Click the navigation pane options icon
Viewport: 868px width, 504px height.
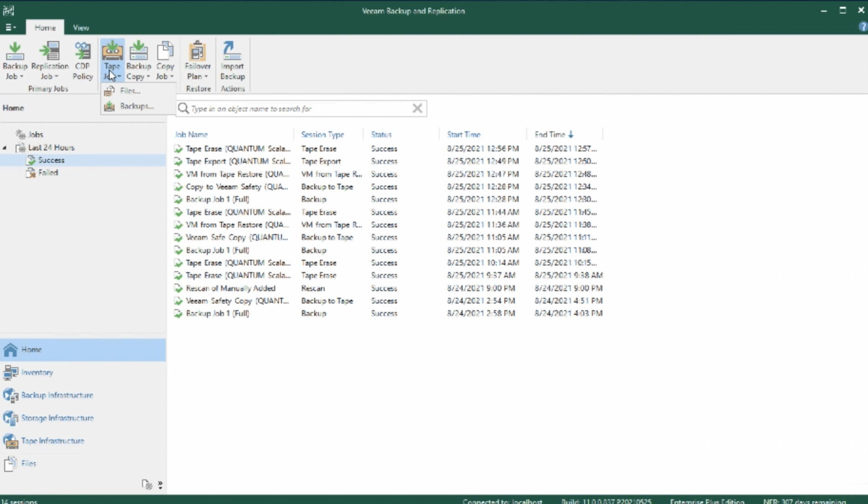tap(147, 485)
